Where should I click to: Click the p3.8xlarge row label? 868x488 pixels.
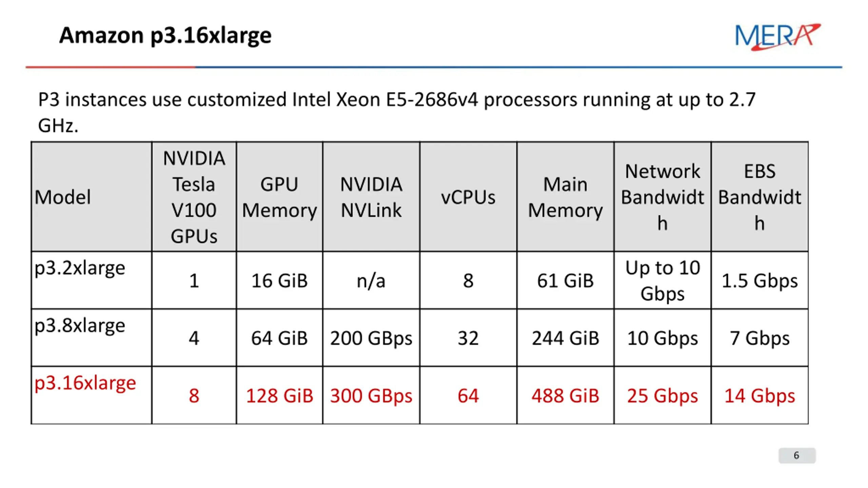click(x=80, y=326)
